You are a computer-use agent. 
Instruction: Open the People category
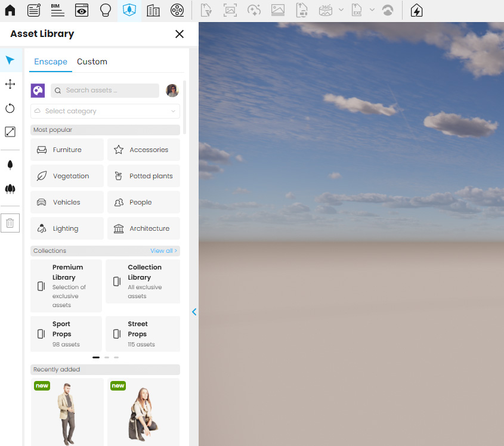coord(144,202)
